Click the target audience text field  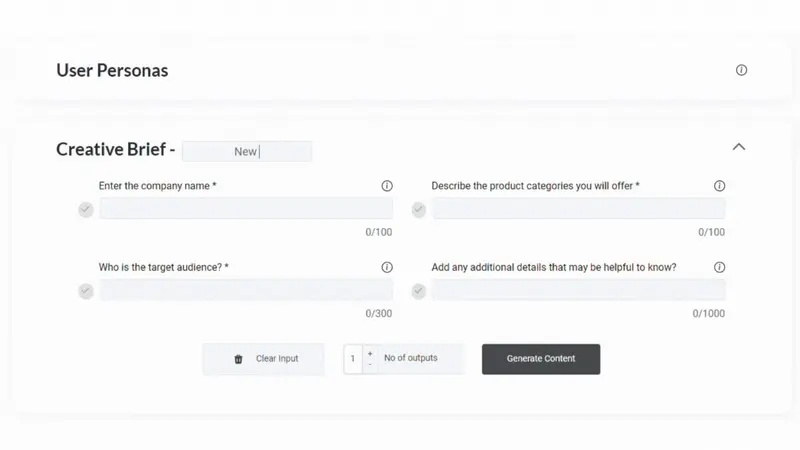pyautogui.click(x=246, y=290)
